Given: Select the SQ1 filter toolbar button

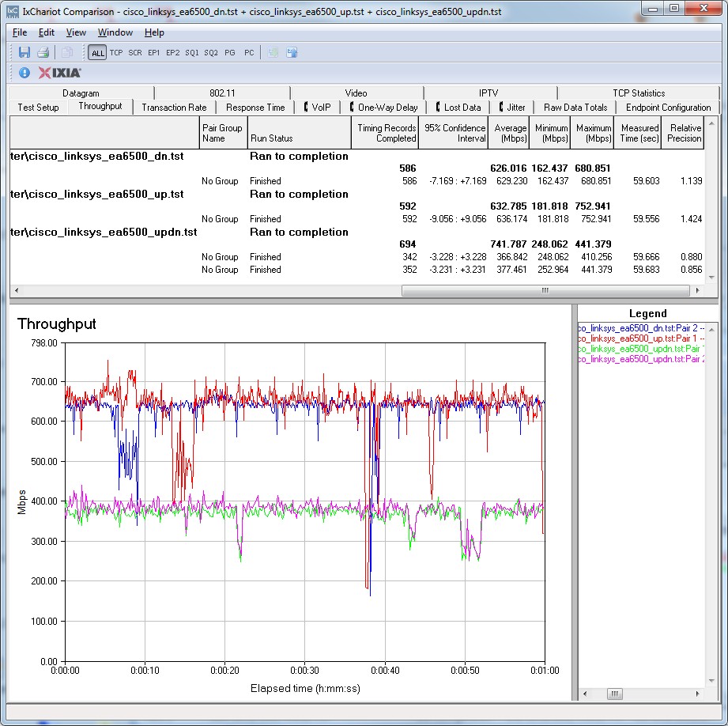Looking at the screenshot, I should [192, 52].
